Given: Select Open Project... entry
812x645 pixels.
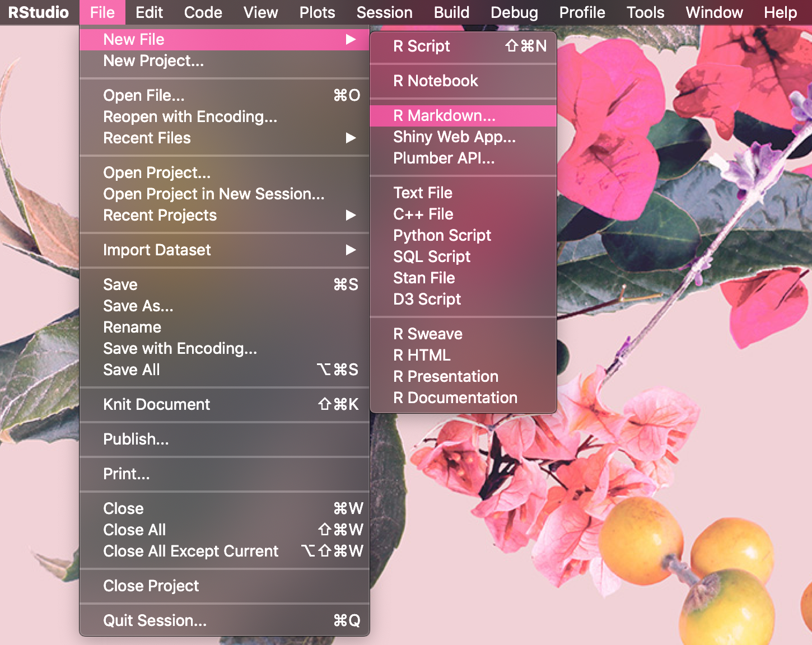Looking at the screenshot, I should point(225,172).
